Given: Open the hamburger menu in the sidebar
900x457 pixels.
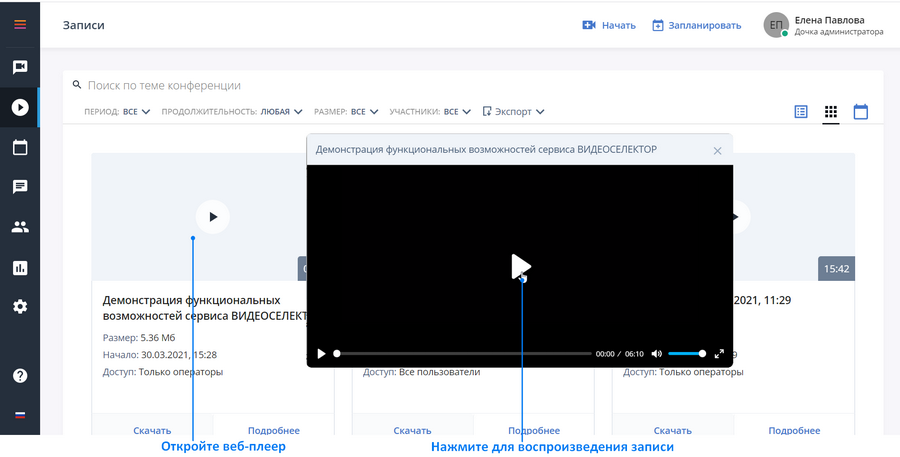Looking at the screenshot, I should pyautogui.click(x=20, y=24).
